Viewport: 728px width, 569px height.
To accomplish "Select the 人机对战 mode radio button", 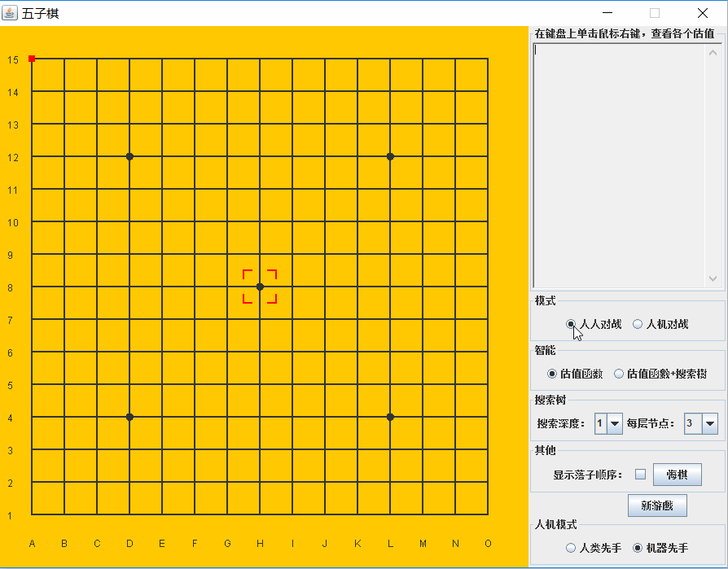I will pos(660,324).
